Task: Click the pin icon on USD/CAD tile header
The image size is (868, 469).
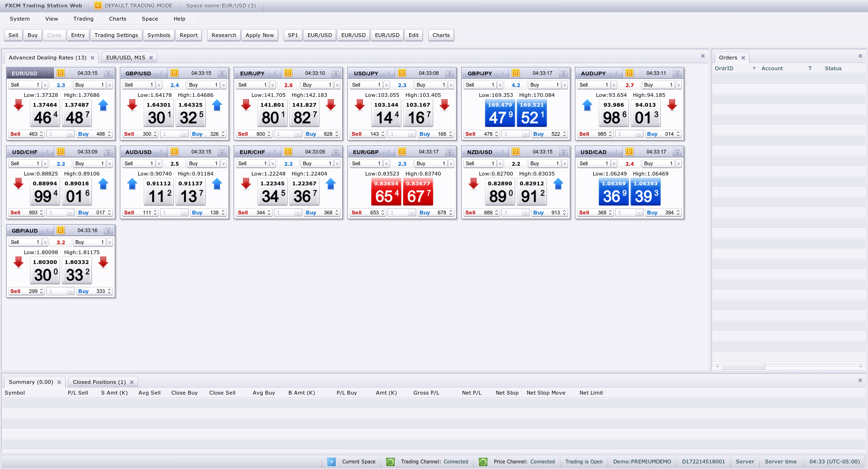Action: pyautogui.click(x=677, y=152)
